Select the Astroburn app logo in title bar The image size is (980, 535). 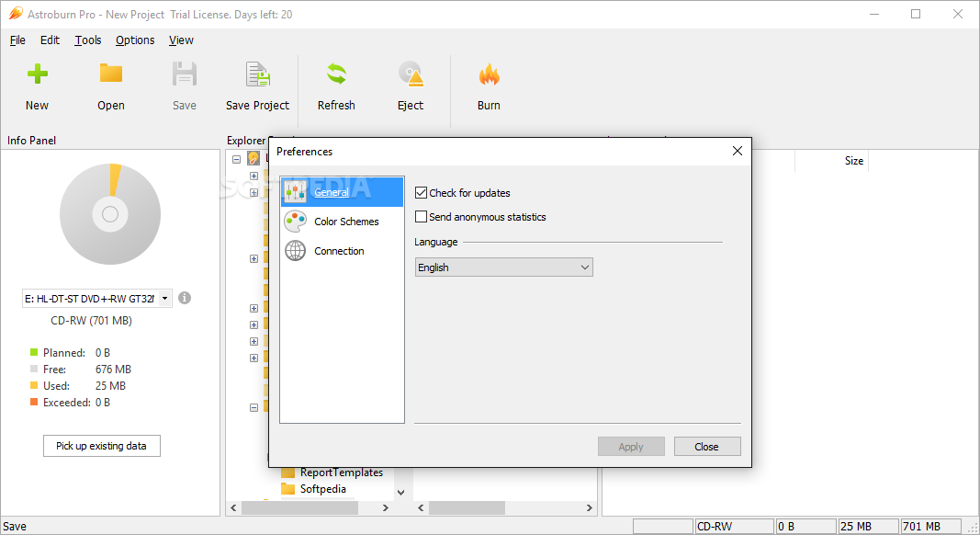point(16,13)
